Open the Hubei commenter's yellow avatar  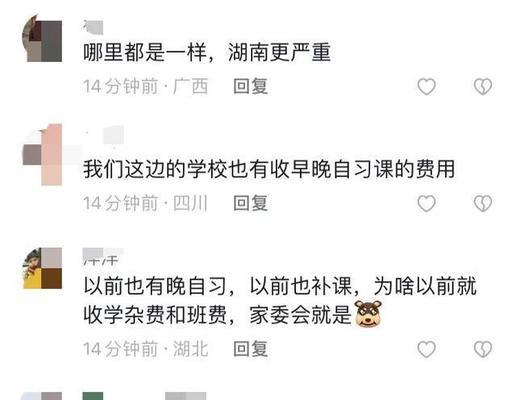[x=42, y=268]
